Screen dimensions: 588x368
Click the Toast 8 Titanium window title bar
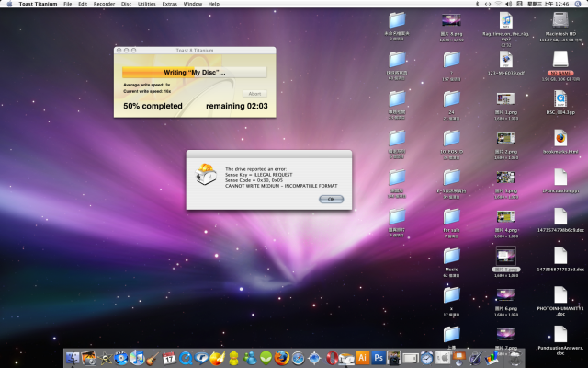click(195, 50)
